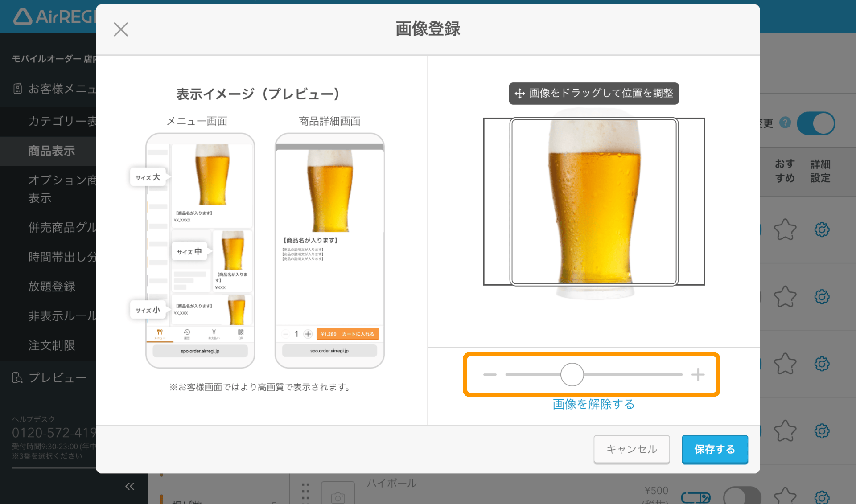The image size is (856, 504).
Task: Click the beer image in crop area
Action: 594,201
